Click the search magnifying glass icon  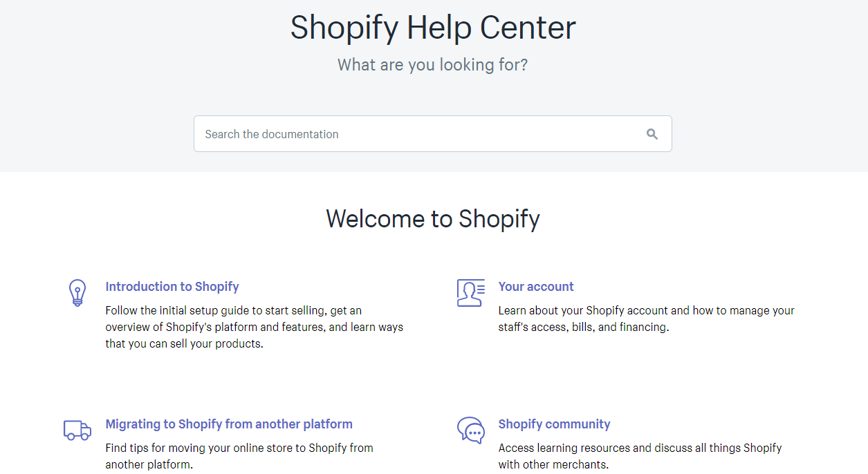[652, 134]
